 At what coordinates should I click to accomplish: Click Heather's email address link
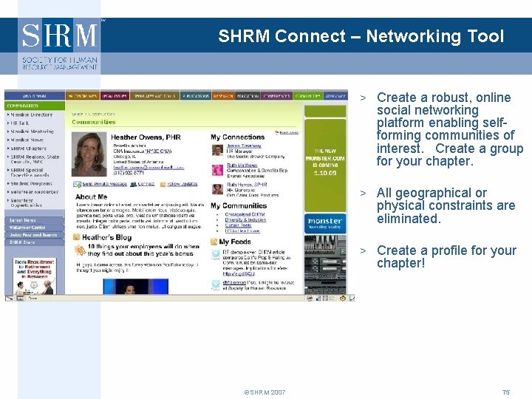[149, 167]
